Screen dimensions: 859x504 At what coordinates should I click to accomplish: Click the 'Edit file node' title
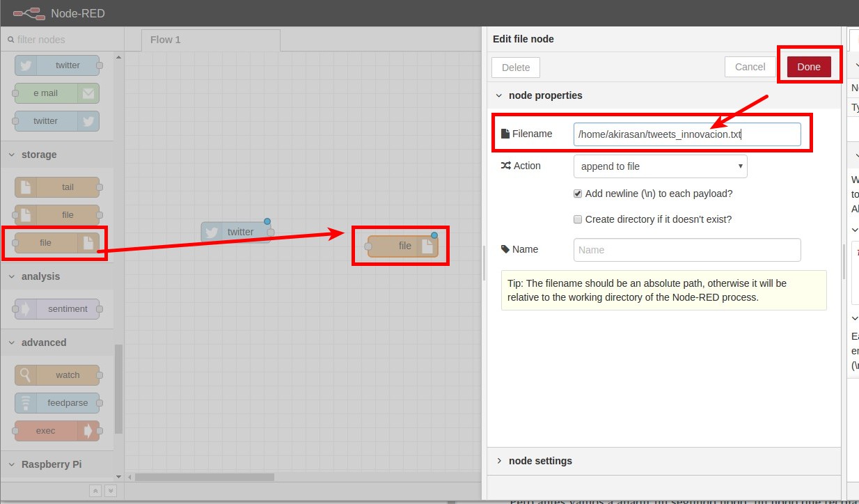coord(523,39)
